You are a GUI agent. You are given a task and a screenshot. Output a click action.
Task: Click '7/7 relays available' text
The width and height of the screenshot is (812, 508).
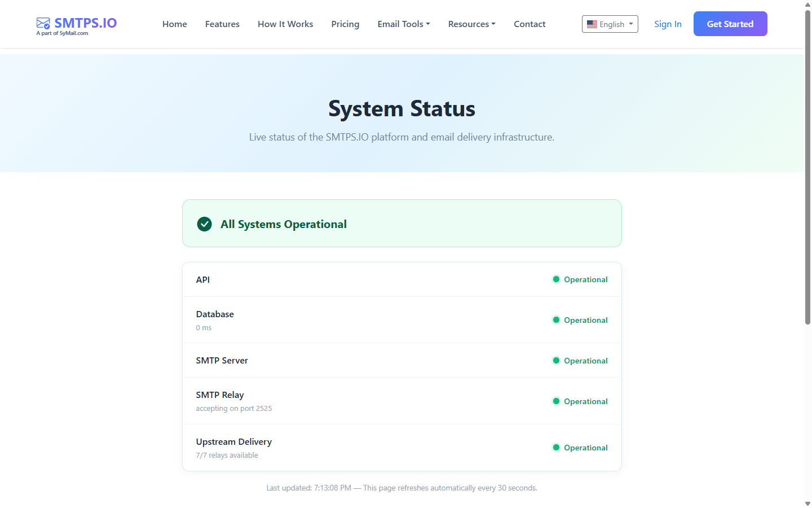pos(227,456)
